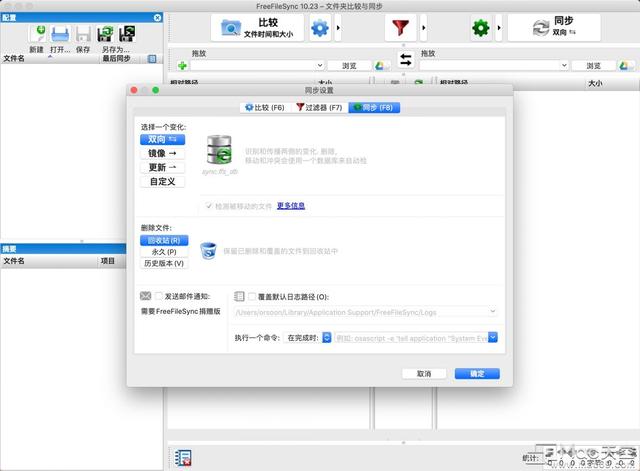Viewport: 640px width, 471px height.
Task: Click the log file notebook icon
Action: click(x=239, y=296)
